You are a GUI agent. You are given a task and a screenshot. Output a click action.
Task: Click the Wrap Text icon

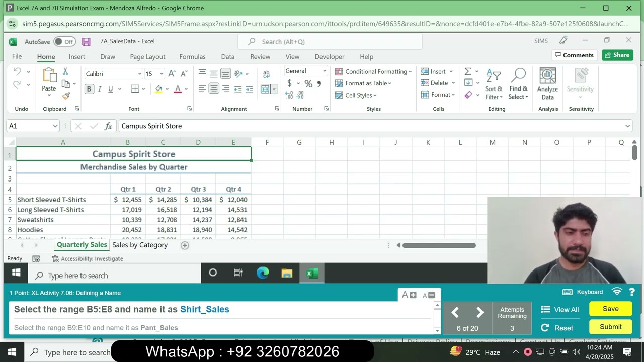(266, 74)
